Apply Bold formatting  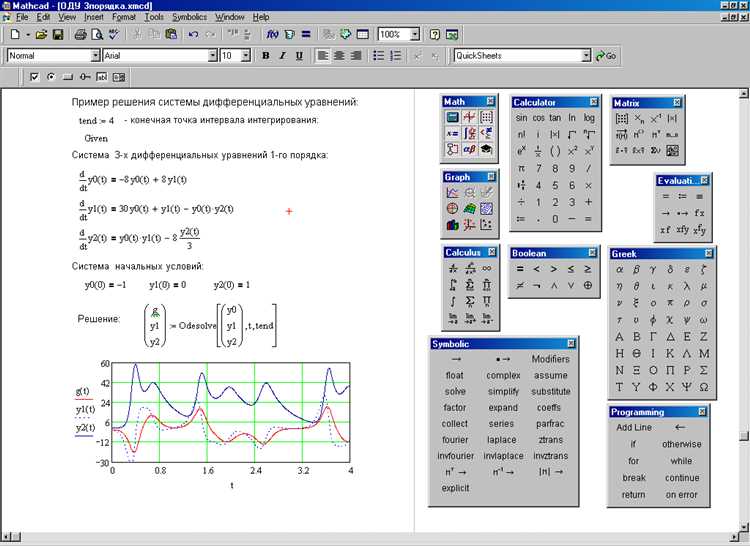(x=265, y=56)
